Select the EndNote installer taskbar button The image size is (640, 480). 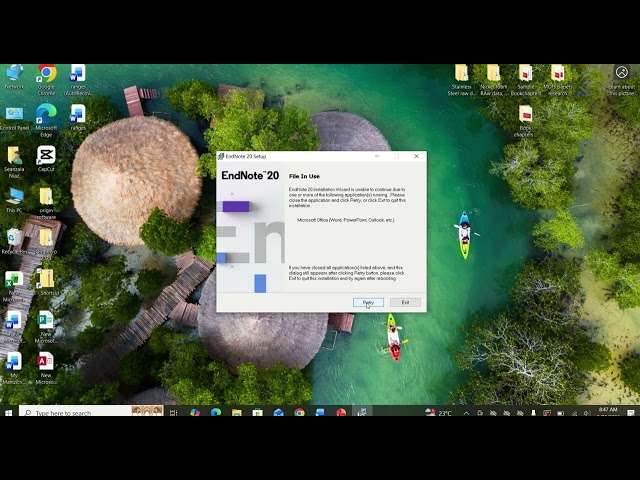point(362,412)
